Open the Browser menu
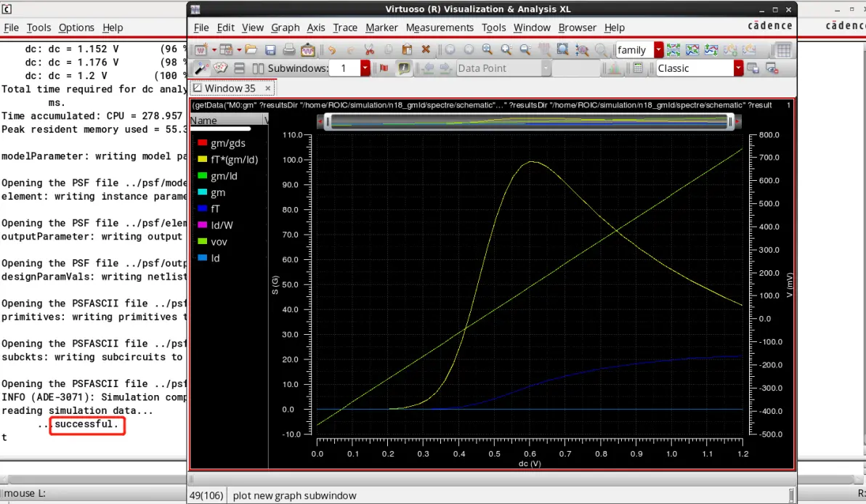The width and height of the screenshot is (866, 504). (577, 28)
